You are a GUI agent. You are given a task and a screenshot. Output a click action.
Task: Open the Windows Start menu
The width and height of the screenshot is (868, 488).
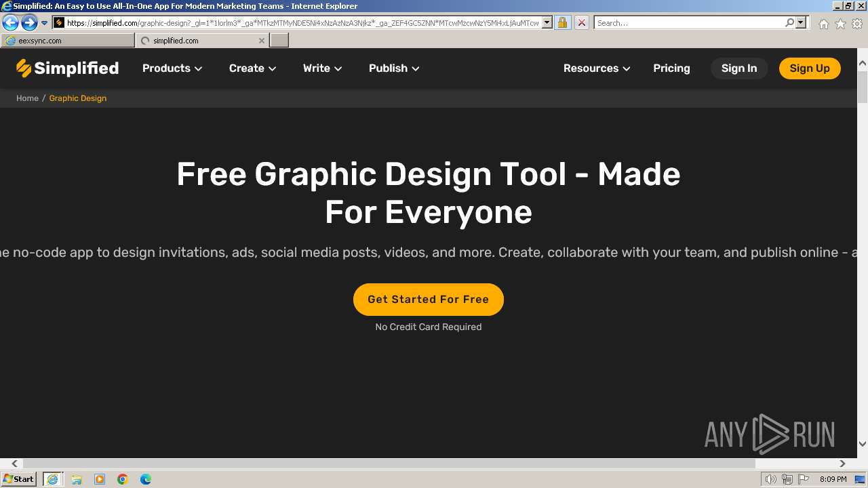coord(18,479)
